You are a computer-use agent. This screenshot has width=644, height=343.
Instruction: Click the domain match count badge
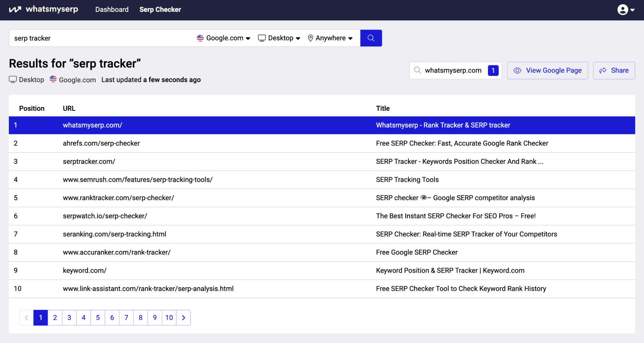coord(493,71)
